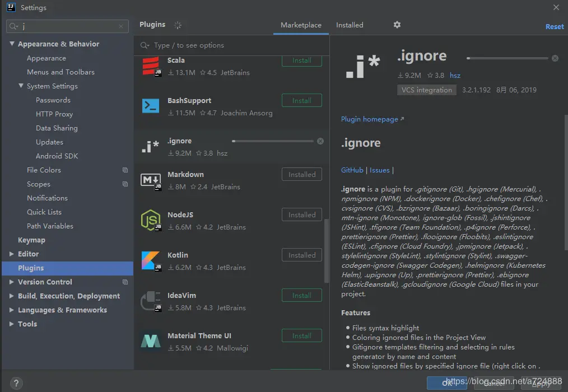The image size is (568, 392).
Task: Install the BashSupport plugin
Action: [302, 100]
